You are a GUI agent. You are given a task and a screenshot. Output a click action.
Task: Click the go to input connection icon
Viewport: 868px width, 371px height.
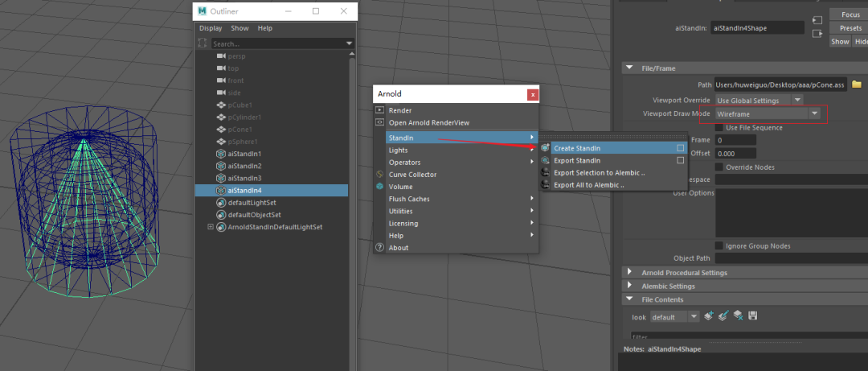(817, 20)
